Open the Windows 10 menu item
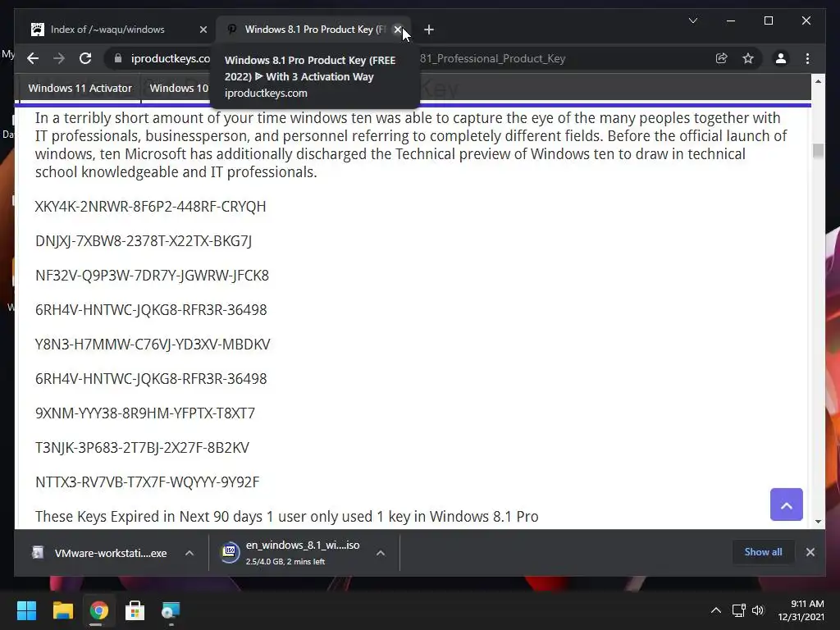This screenshot has width=840, height=630. pos(179,88)
